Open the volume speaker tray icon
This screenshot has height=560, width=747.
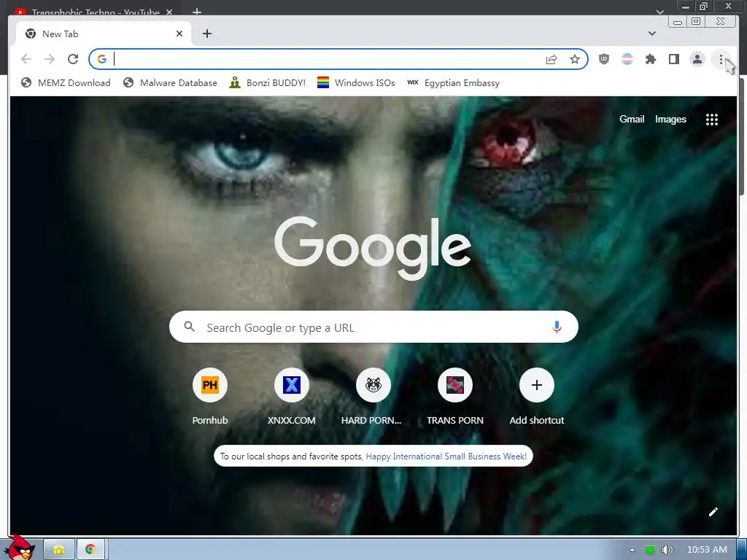click(667, 550)
